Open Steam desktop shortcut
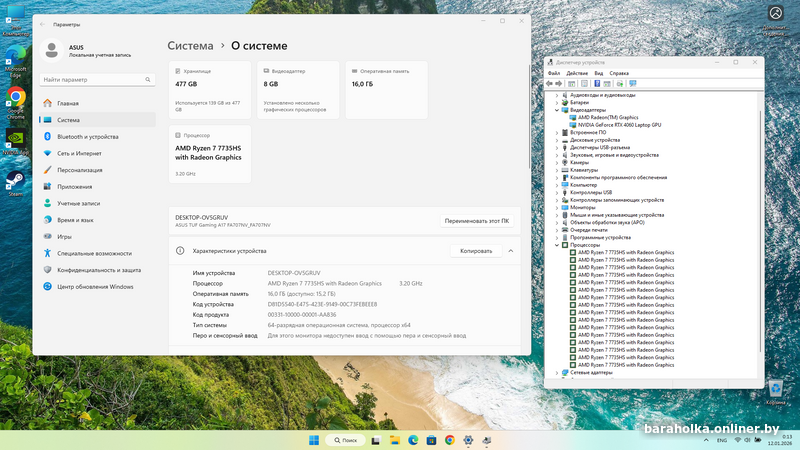This screenshot has height=450, width=800. coord(15,180)
